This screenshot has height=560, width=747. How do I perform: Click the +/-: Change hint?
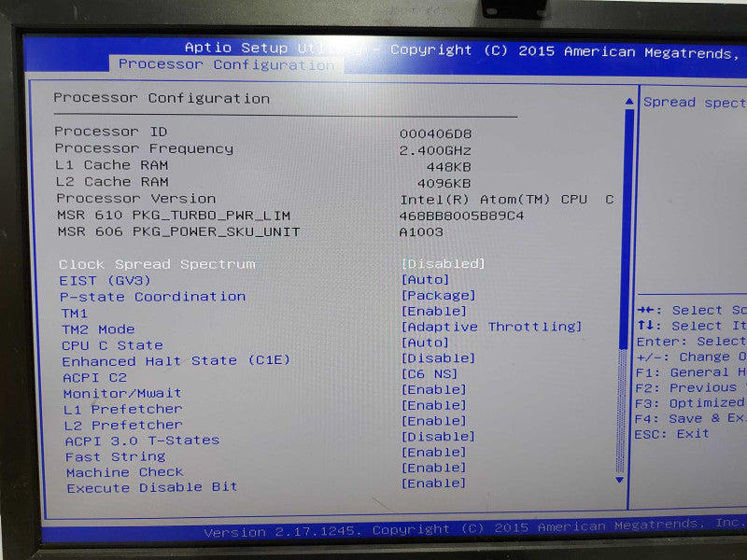(691, 357)
